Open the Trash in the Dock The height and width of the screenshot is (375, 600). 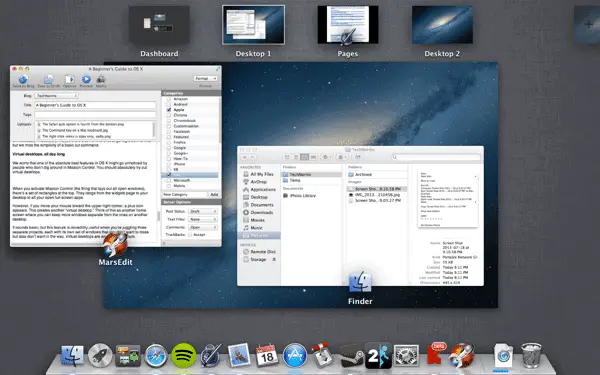(x=531, y=355)
